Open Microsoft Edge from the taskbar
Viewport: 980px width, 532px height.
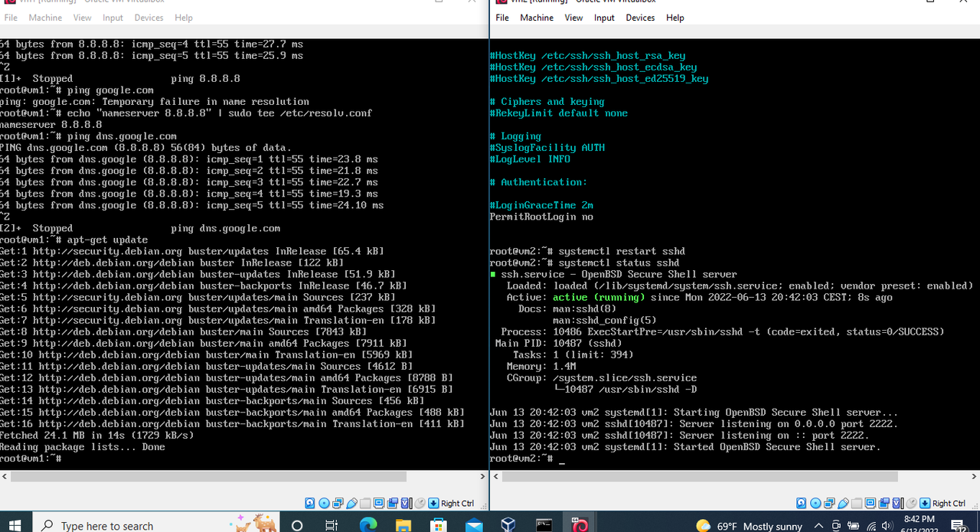pos(368,525)
